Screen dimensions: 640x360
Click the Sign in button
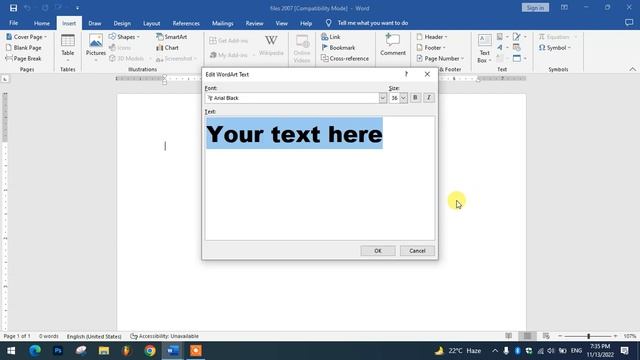[x=535, y=8]
